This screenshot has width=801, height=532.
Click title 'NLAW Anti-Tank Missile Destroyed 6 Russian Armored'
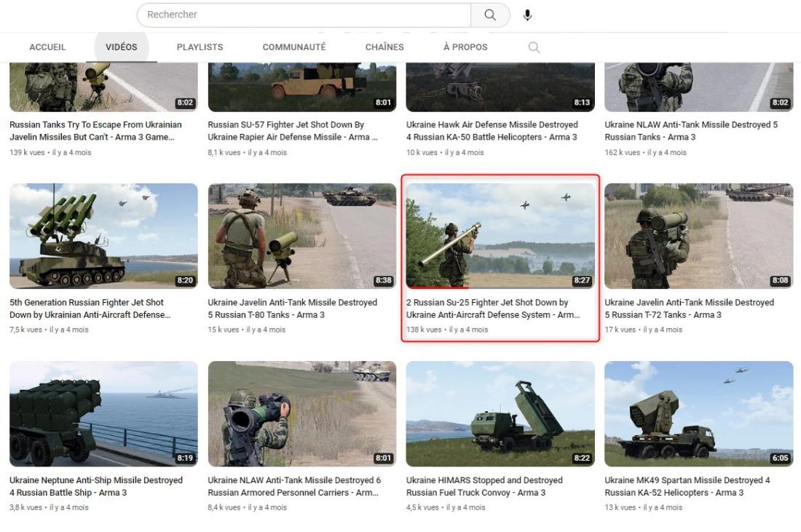click(x=294, y=486)
